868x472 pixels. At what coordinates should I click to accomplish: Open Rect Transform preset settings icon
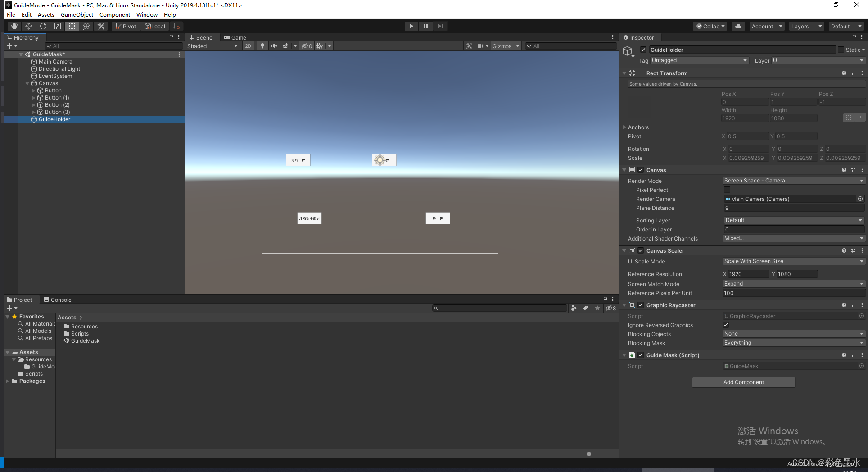(853, 73)
